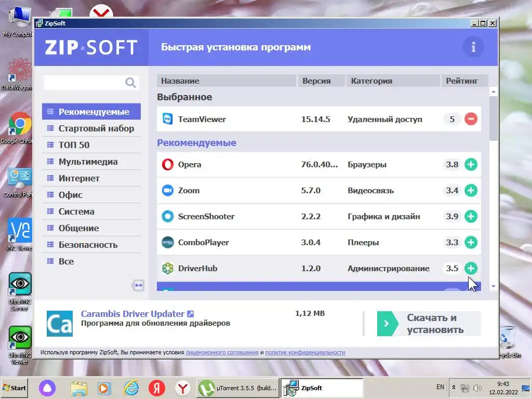Open the Internet Explorer taskbar icon

click(x=131, y=388)
